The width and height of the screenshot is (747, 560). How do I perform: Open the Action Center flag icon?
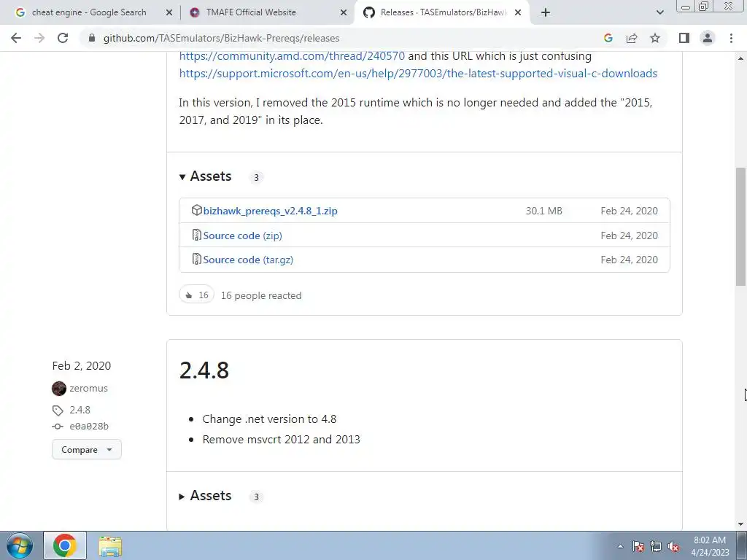point(638,546)
